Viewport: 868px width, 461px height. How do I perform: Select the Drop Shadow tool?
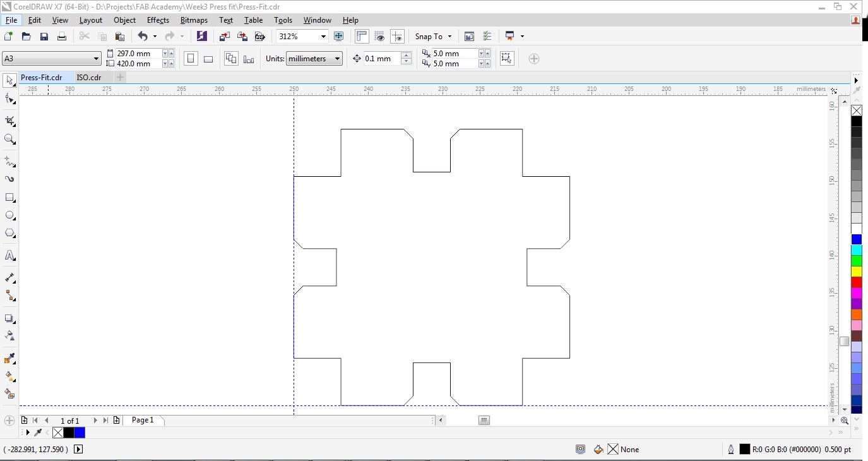10,318
